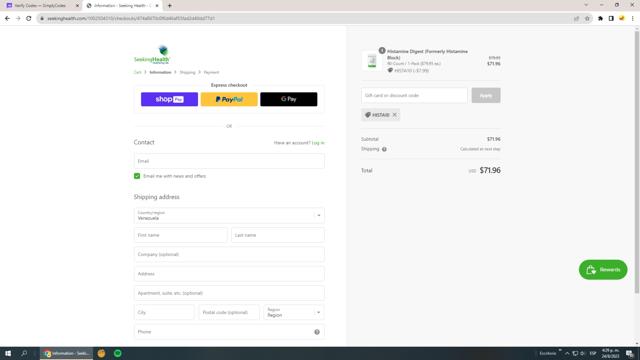Open the Chrome profile avatar
The width and height of the screenshot is (640, 360).
point(622,18)
